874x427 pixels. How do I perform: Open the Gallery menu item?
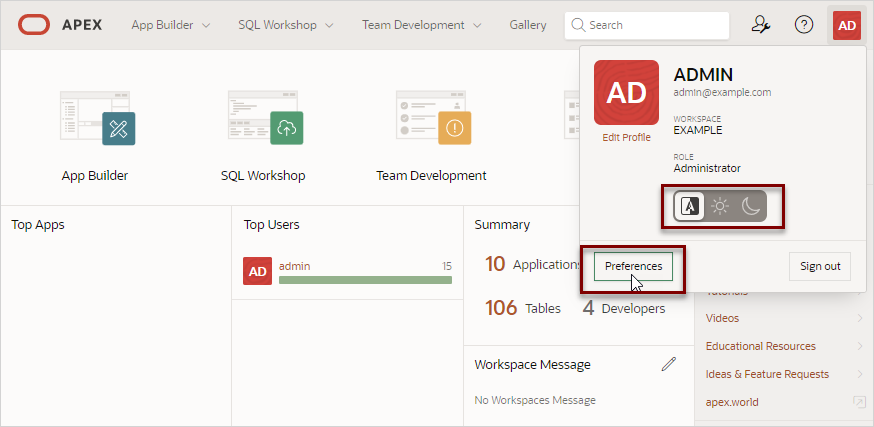click(527, 25)
